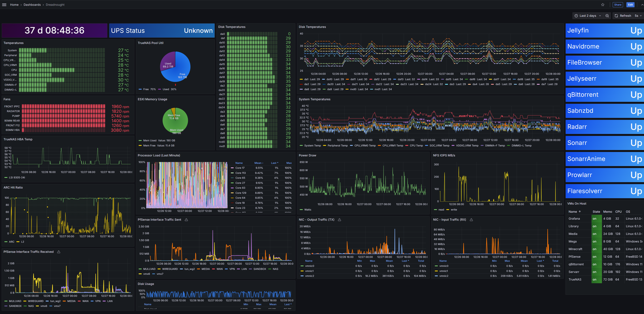
Task: Toggle the write series in NFS IOPS legend
Action: coord(454,210)
